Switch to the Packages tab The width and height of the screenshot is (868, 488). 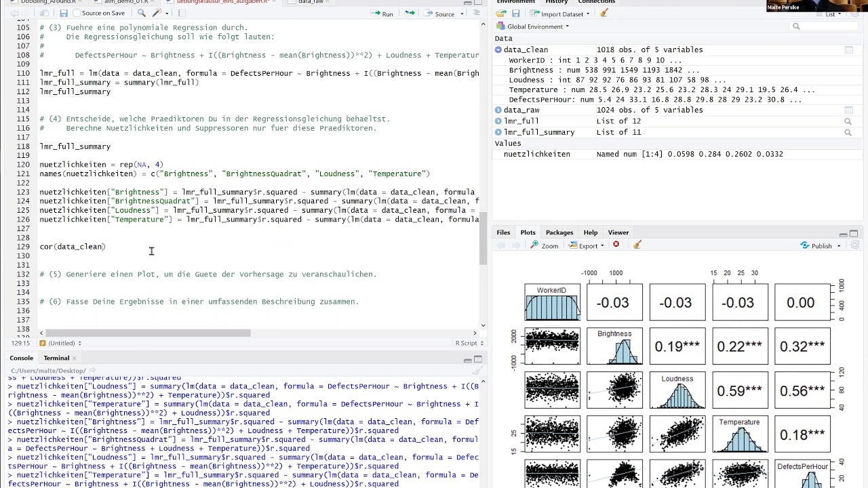tap(559, 232)
